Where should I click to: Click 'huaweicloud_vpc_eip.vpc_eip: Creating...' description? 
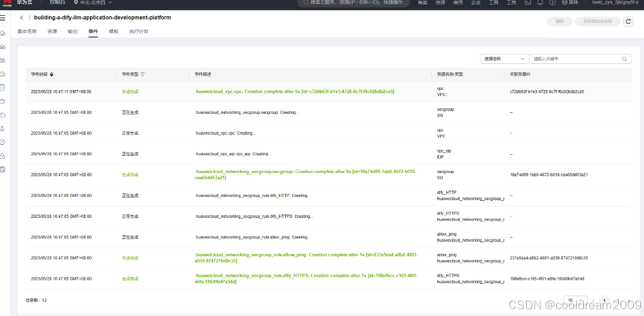(233, 154)
